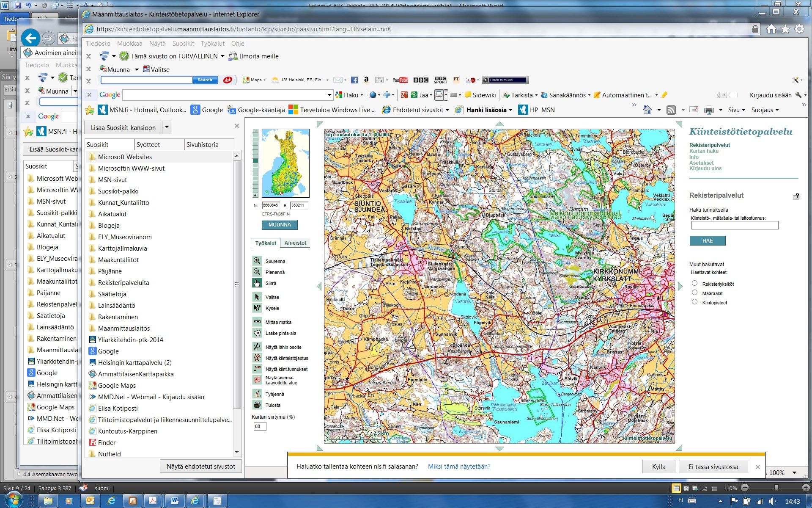Click the HAE search button
Screen dimensions: 812x508
pyautogui.click(x=708, y=241)
